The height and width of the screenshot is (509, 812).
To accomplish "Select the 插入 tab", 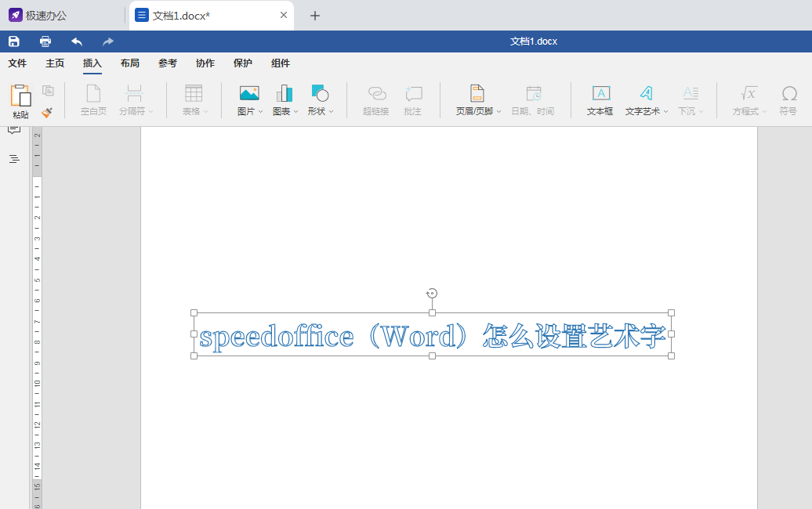I will click(92, 63).
